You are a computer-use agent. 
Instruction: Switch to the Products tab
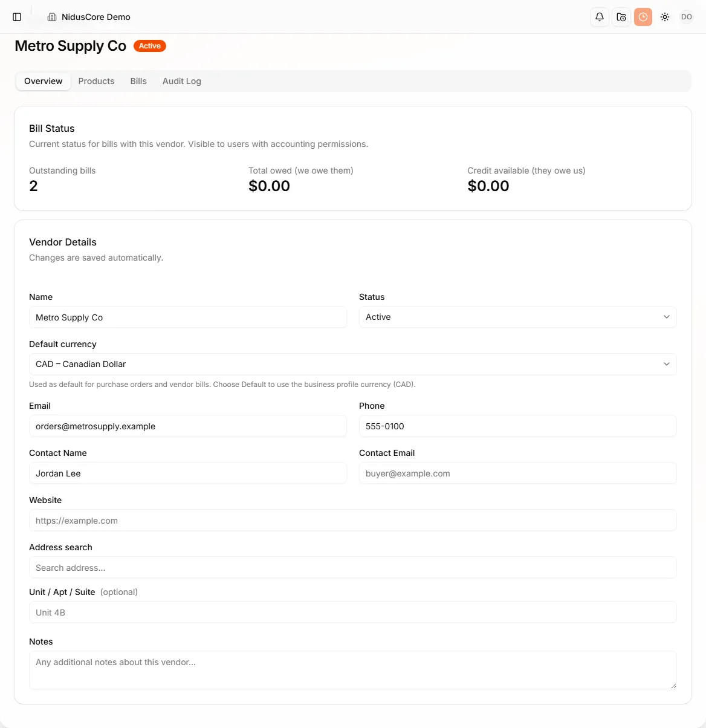click(x=96, y=81)
